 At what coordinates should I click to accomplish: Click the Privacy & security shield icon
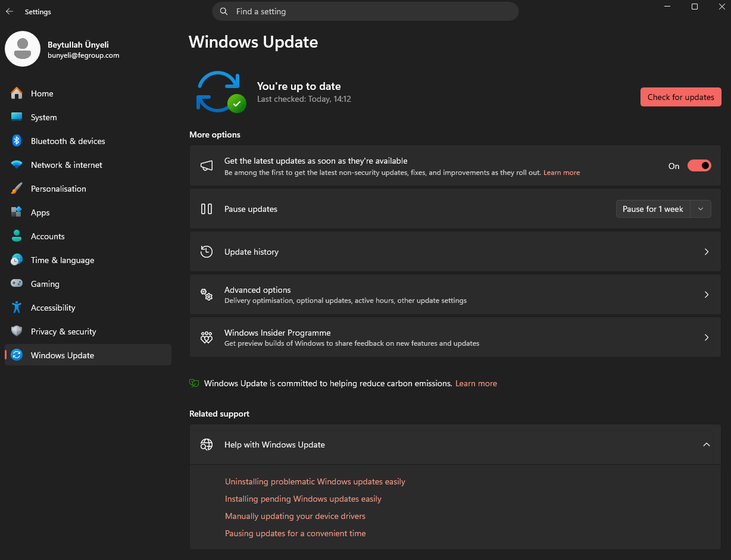pyautogui.click(x=17, y=331)
